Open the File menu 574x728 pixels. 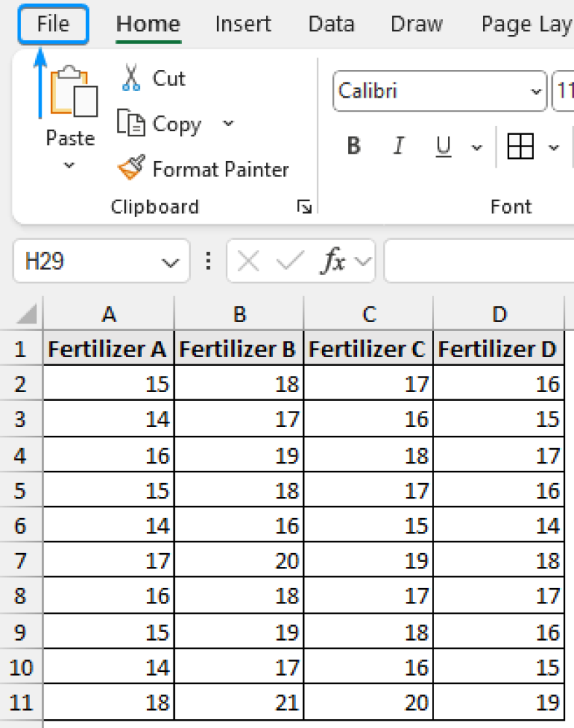tap(52, 23)
